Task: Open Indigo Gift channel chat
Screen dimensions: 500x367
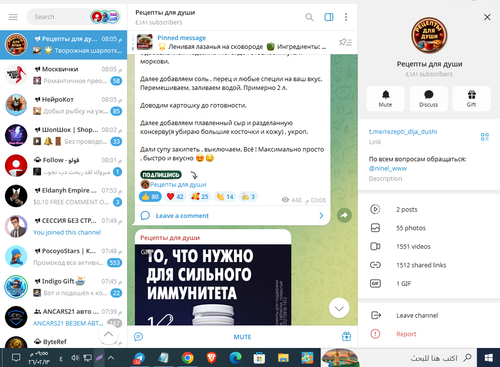Action: tap(63, 287)
